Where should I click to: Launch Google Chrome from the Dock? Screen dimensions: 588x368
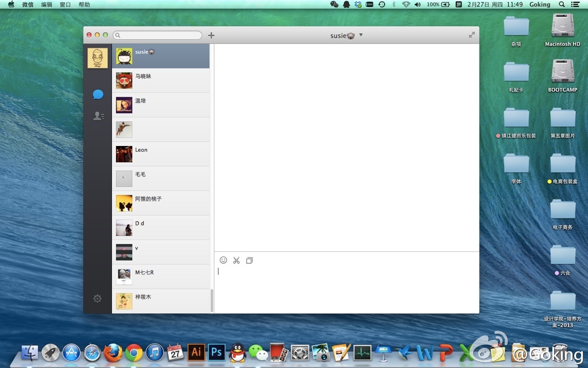tap(134, 352)
